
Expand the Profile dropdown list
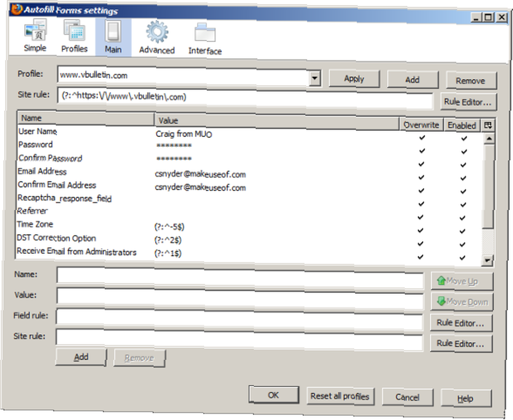click(314, 78)
